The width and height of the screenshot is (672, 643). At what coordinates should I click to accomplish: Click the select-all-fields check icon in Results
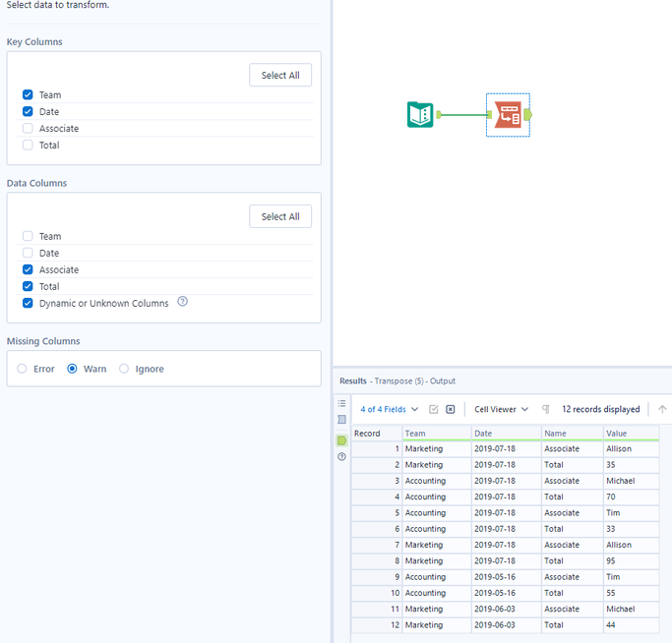tap(434, 409)
